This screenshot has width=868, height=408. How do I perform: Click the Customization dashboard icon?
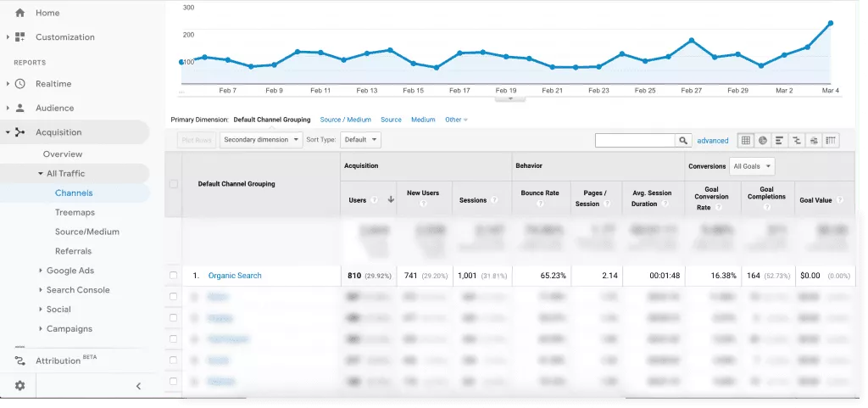[x=20, y=37]
